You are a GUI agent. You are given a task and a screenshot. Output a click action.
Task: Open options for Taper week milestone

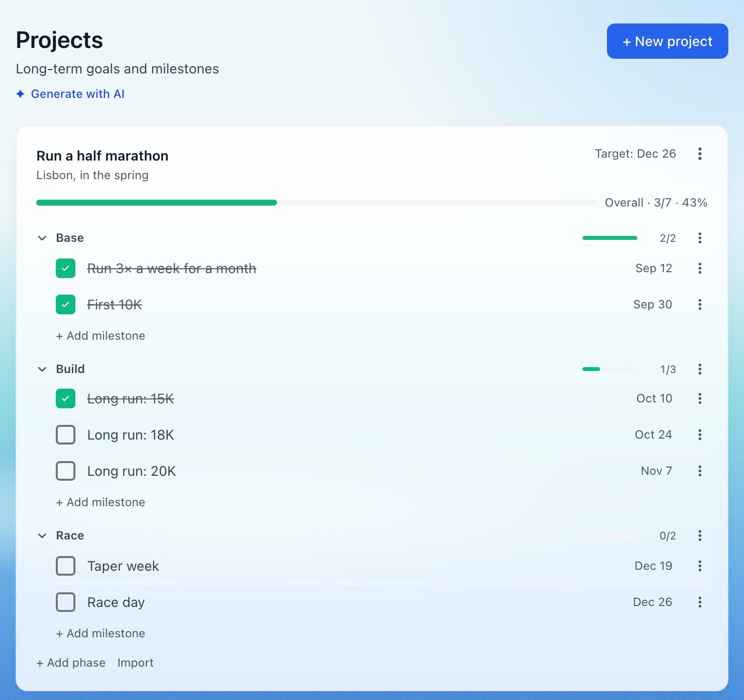click(700, 566)
